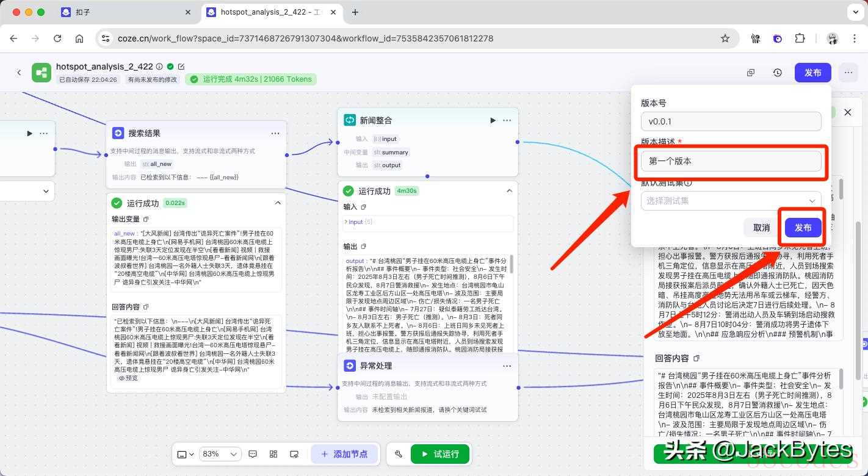The image size is (868, 476).
Task: Open version history clock icon
Action: 777,73
